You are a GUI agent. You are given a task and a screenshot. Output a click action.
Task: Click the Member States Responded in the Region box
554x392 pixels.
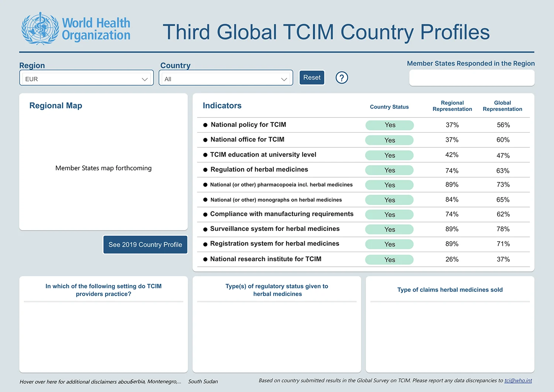pyautogui.click(x=472, y=78)
